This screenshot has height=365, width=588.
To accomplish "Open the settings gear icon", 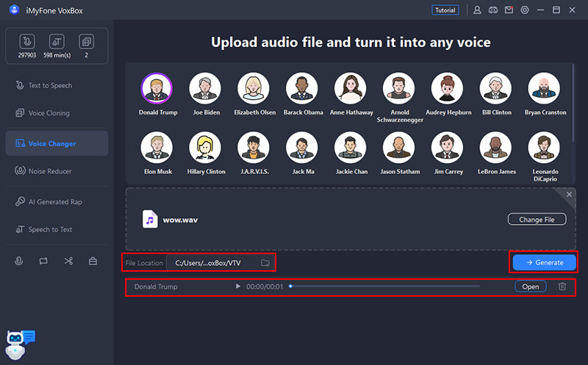I will click(525, 10).
